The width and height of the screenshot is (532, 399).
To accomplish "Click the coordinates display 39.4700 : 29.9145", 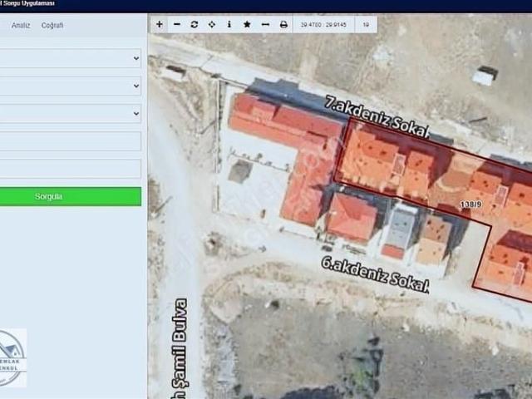I will pos(323,25).
